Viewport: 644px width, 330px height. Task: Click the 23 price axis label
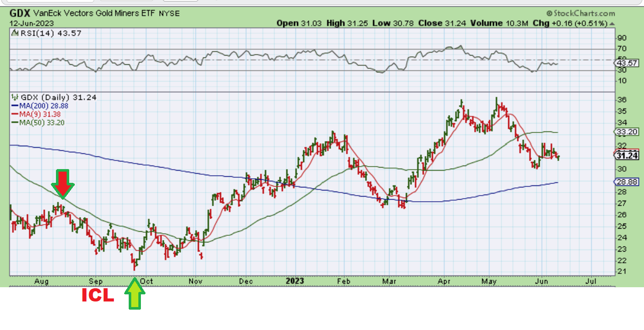(x=621, y=249)
